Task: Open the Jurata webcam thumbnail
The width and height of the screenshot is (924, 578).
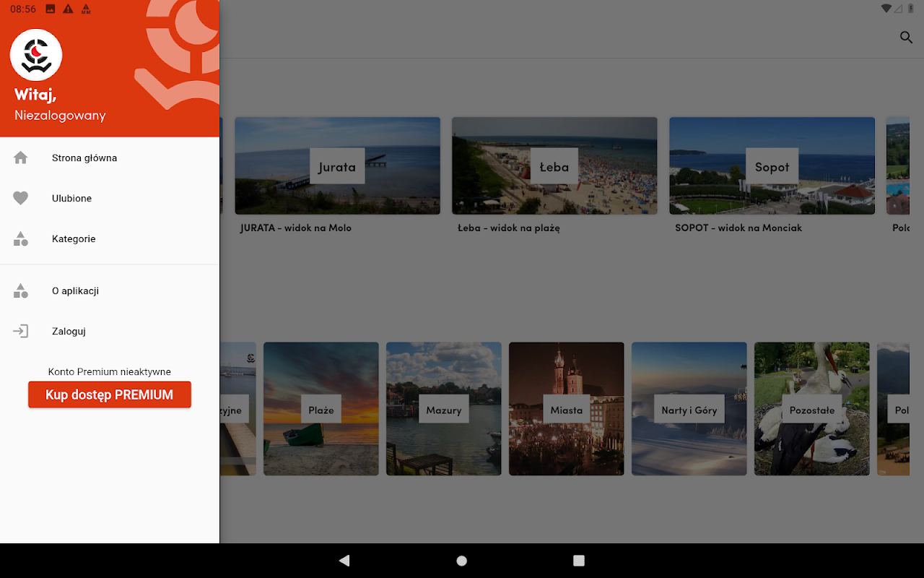Action: point(337,165)
